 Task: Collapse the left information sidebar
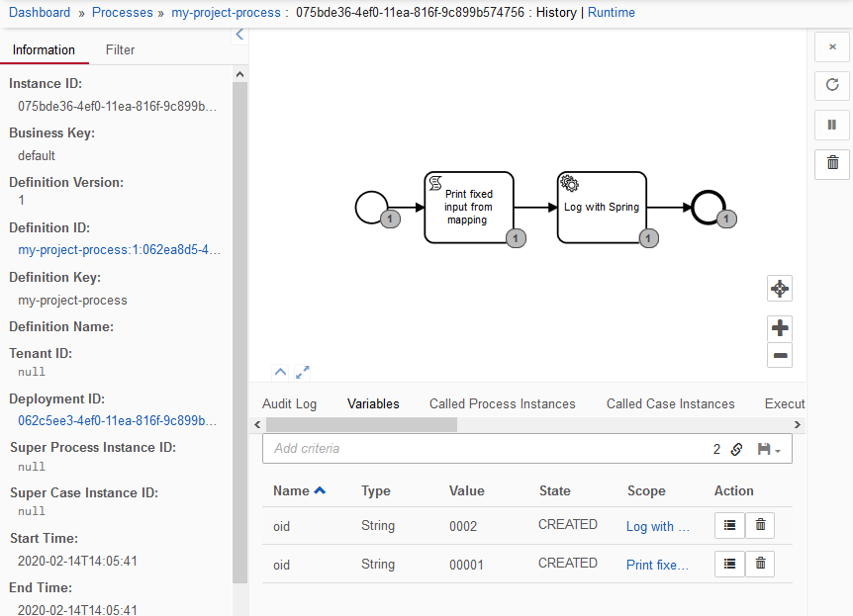click(x=239, y=36)
